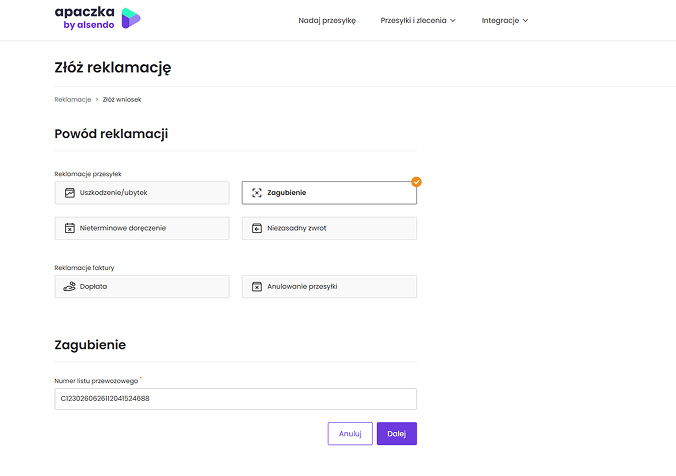Image resolution: width=676 pixels, height=476 pixels.
Task: Click the orange checkmark badge on Zagubienie
Action: (x=416, y=182)
